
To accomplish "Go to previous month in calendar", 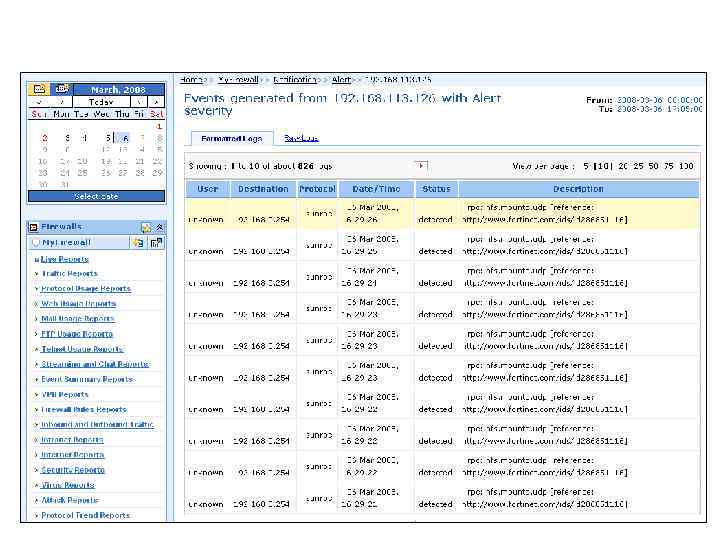I will coord(62,101).
